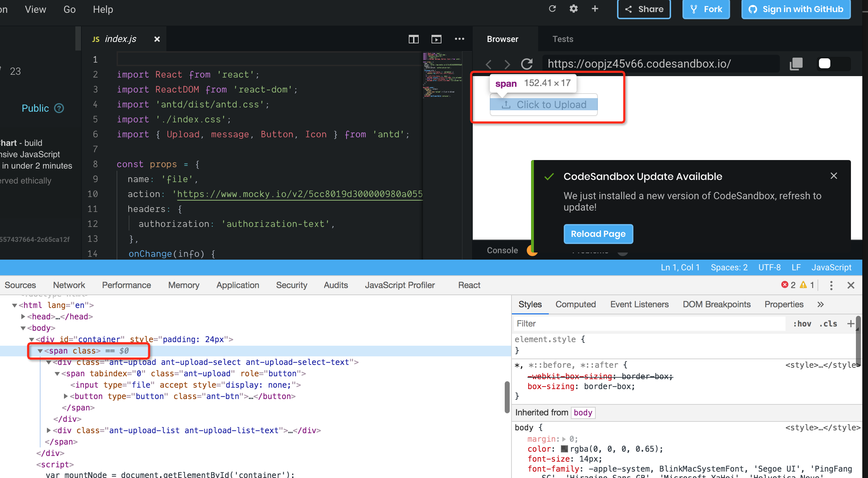This screenshot has height=478, width=868.
Task: Click the Reload Page button
Action: [598, 234]
